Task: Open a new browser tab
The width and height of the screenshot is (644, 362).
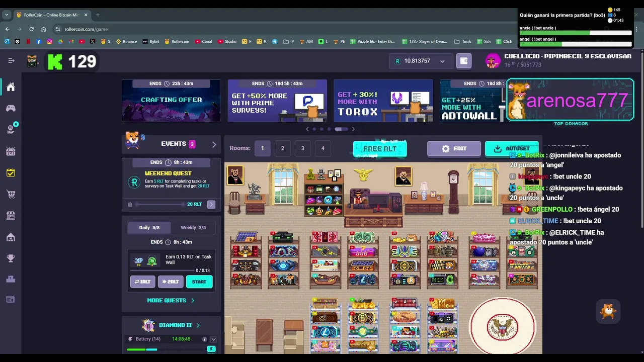Action: [x=98, y=15]
